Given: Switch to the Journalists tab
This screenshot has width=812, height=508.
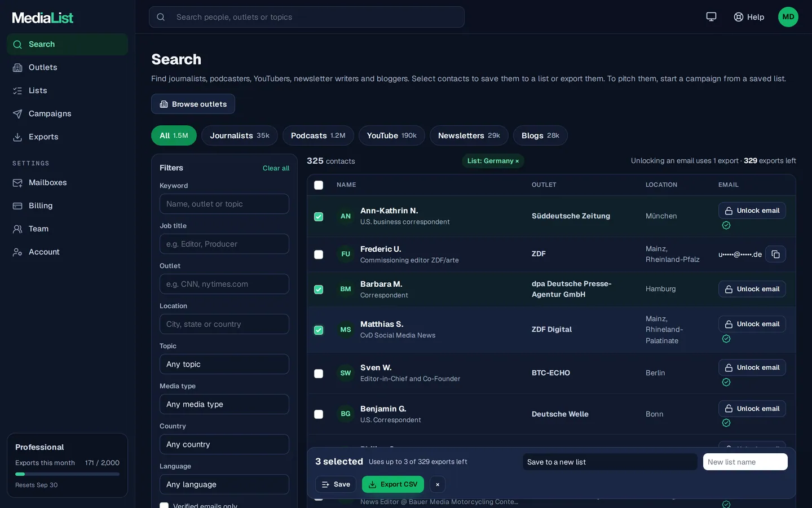Looking at the screenshot, I should click(240, 135).
